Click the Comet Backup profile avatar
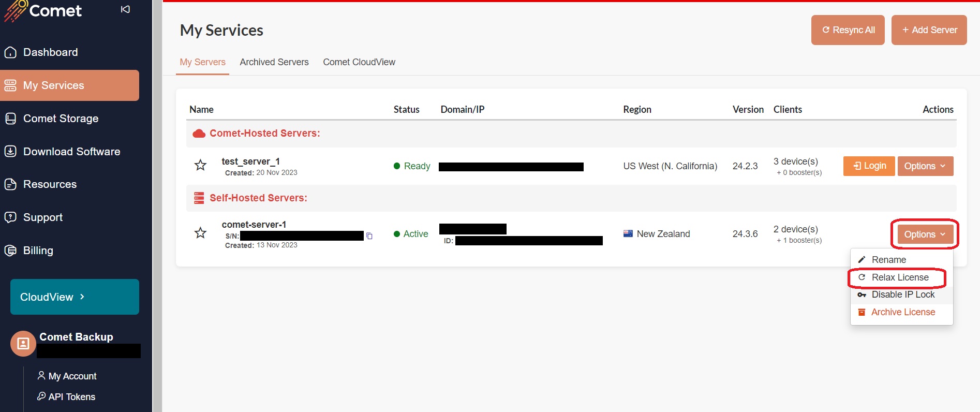This screenshot has width=980, height=412. click(23, 344)
